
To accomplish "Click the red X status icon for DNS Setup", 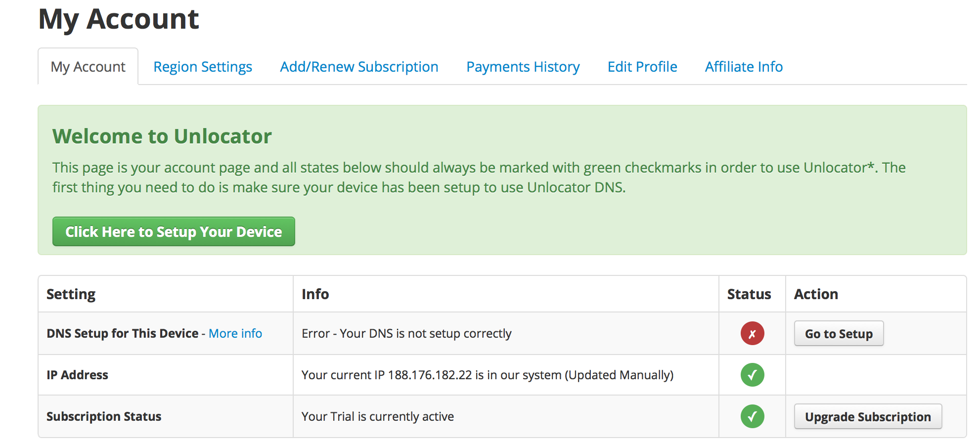I will (752, 334).
